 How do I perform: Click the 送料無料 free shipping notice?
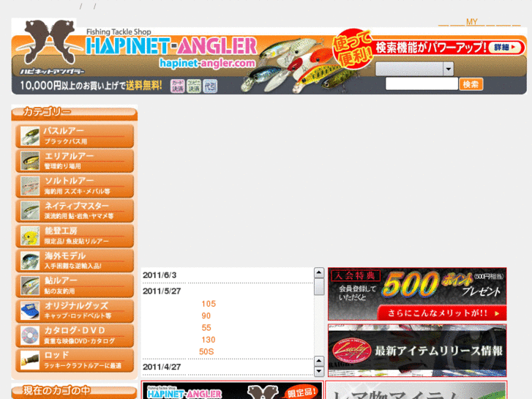click(144, 85)
